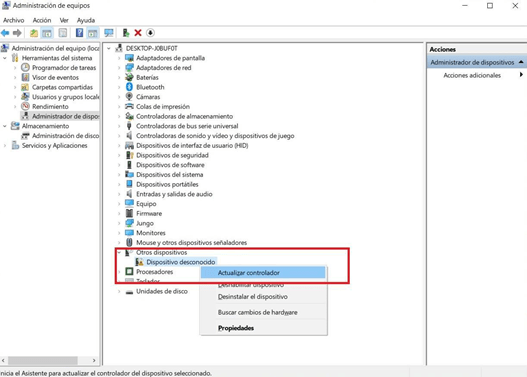The image size is (527, 377).
Task: Click left pane horizontal scrollbar thumb
Action: tap(43, 360)
